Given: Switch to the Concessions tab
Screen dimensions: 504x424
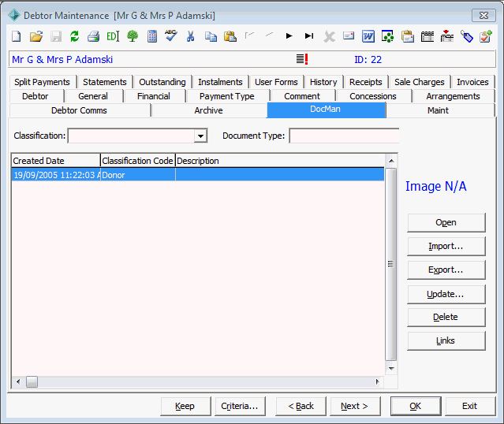Looking at the screenshot, I should click(373, 96).
